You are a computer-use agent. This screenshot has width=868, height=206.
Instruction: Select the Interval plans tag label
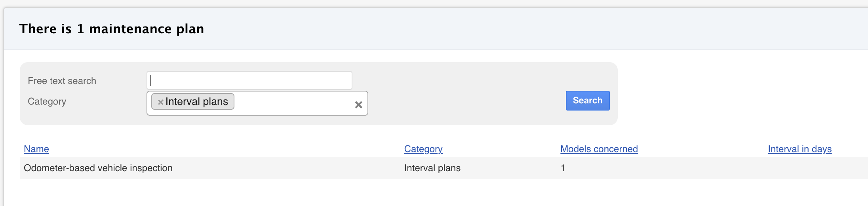[x=196, y=102]
